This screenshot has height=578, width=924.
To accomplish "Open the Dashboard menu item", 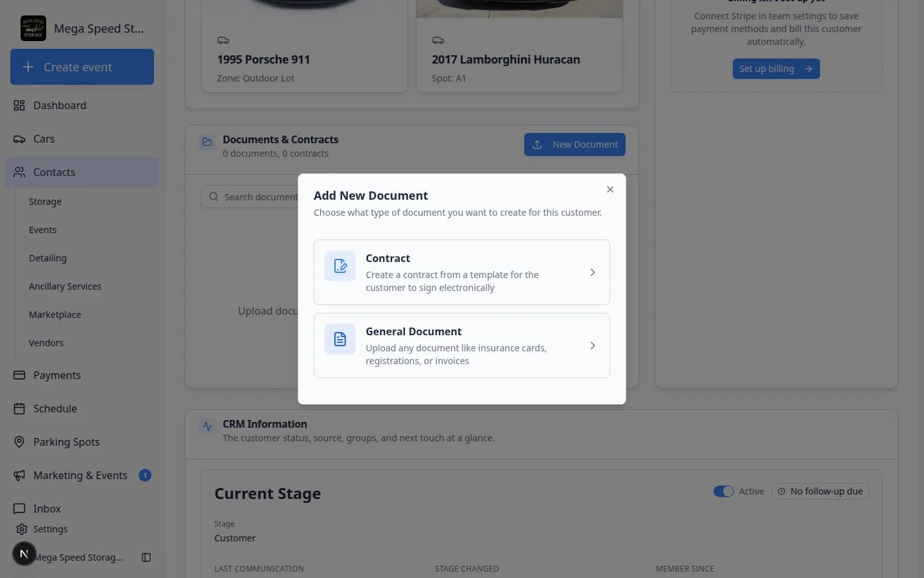I will (x=82, y=105).
